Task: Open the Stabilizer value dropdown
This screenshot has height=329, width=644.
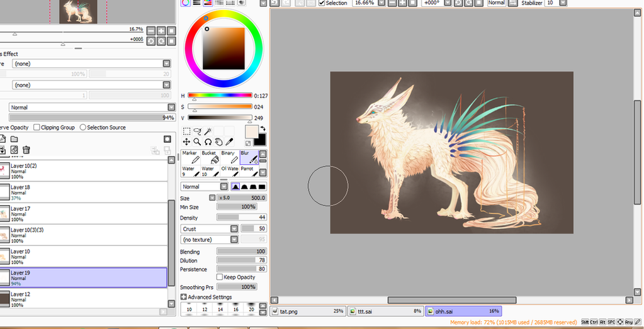Action: point(563,3)
